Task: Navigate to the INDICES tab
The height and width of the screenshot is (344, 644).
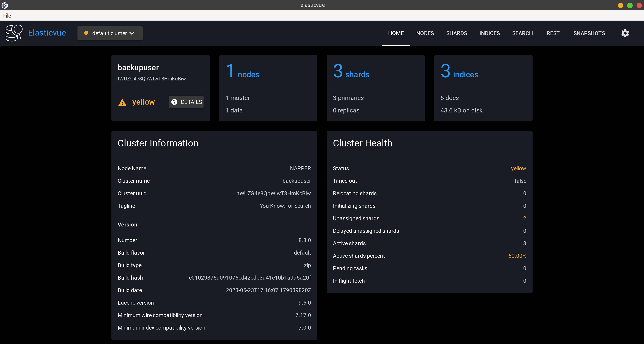Action: (489, 33)
